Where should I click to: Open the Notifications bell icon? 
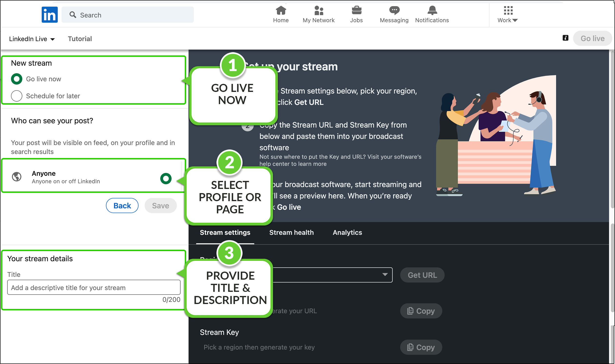point(432,10)
